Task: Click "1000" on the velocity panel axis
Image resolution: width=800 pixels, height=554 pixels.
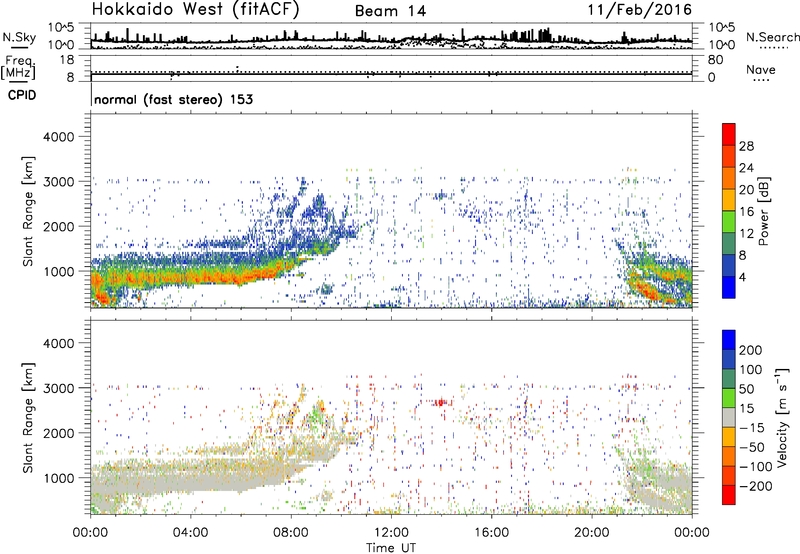Action: [x=59, y=478]
